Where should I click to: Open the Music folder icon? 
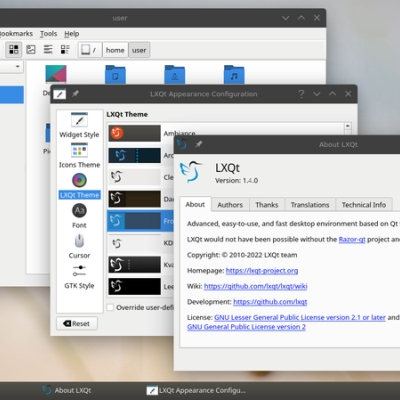(x=234, y=74)
